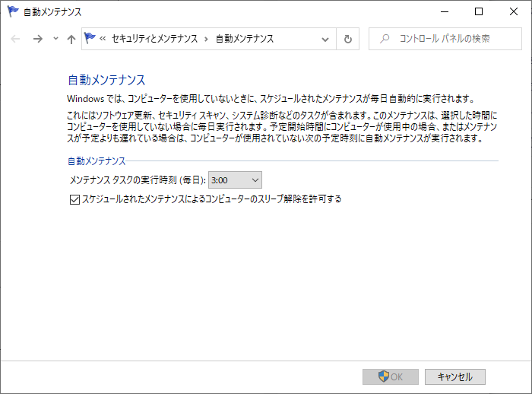The image size is (532, 394).
Task: Click the キャンセル button
Action: coord(454,377)
